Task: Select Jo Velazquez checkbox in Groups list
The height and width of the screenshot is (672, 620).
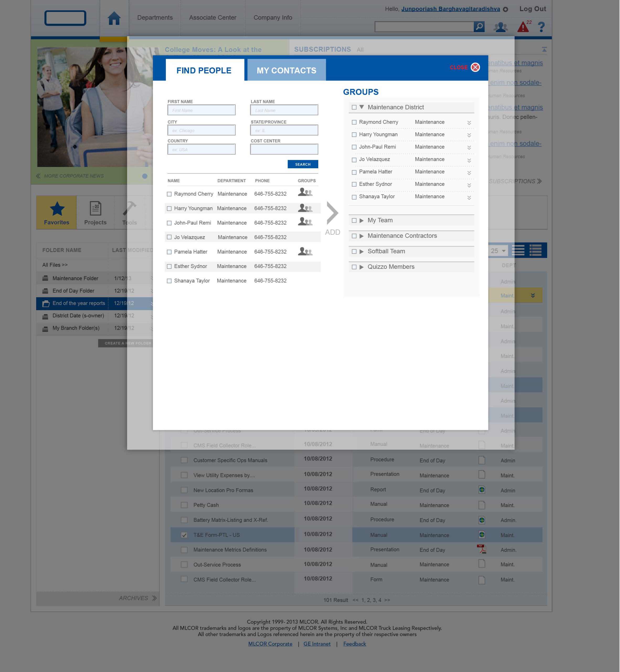Action: pos(354,160)
